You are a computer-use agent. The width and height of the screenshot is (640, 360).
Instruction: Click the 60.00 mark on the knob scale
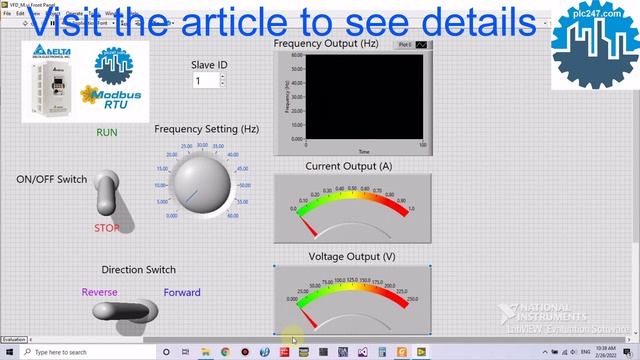click(x=233, y=216)
